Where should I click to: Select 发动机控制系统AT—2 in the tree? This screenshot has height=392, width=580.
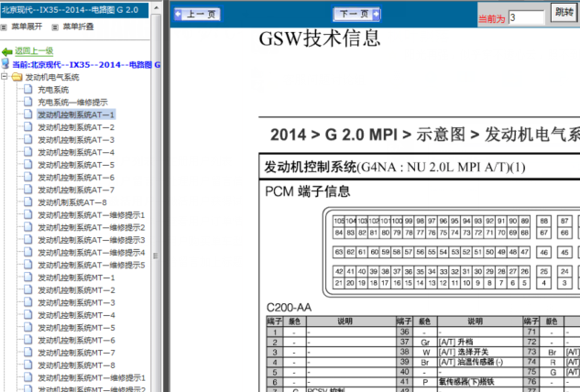pos(76,127)
